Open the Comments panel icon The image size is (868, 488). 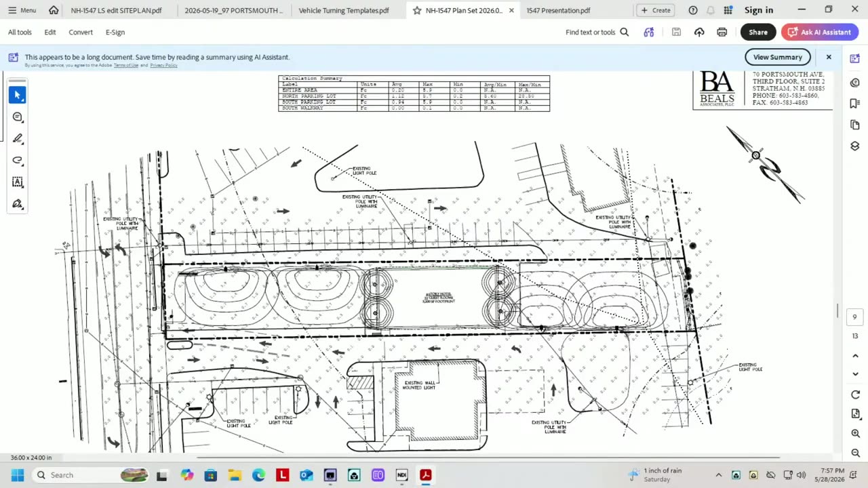tap(854, 83)
